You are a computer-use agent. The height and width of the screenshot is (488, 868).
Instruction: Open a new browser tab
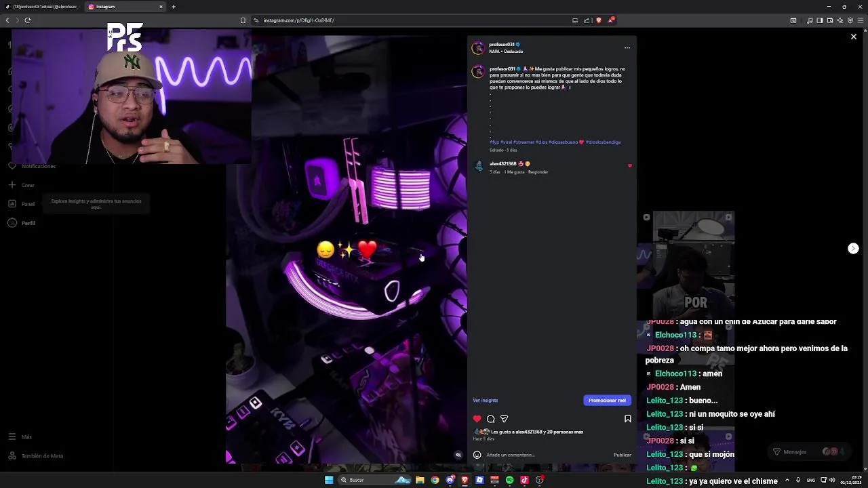pos(174,7)
